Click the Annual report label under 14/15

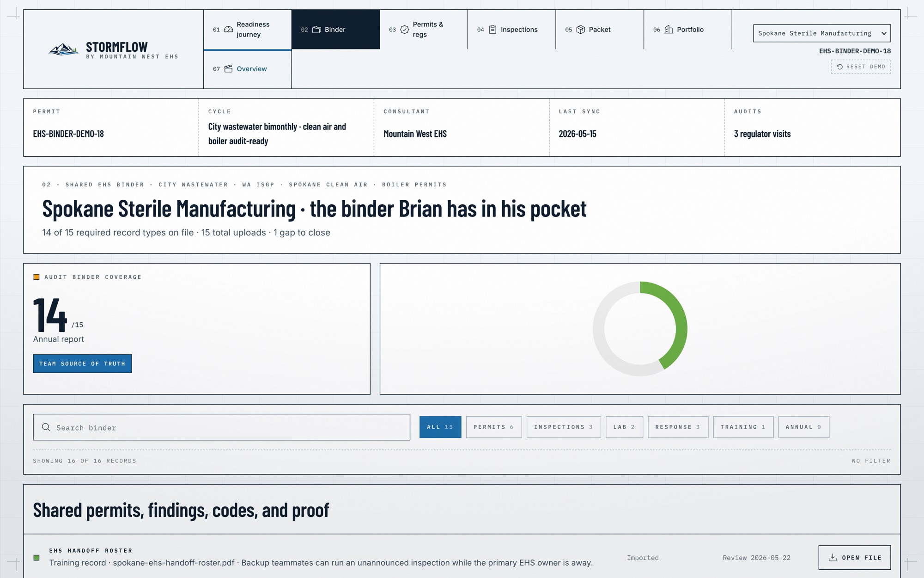click(59, 339)
